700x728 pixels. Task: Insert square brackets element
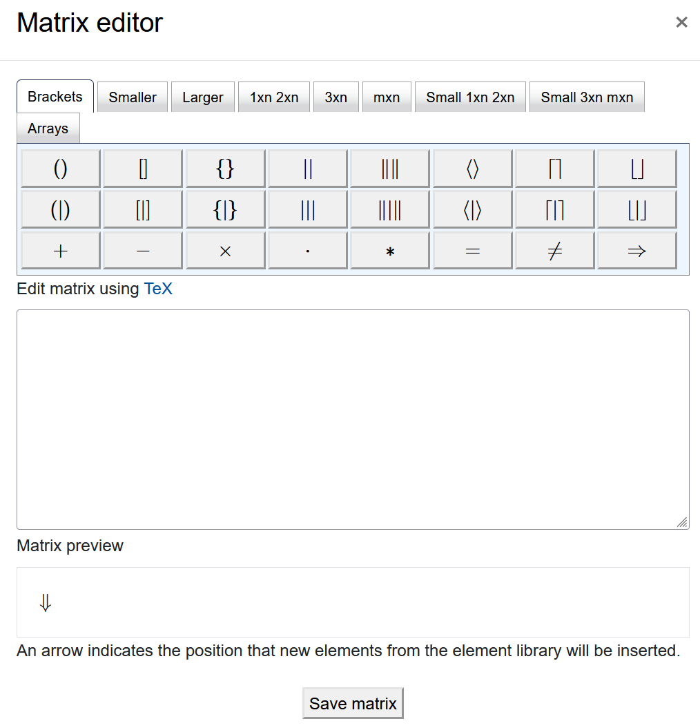coord(142,168)
